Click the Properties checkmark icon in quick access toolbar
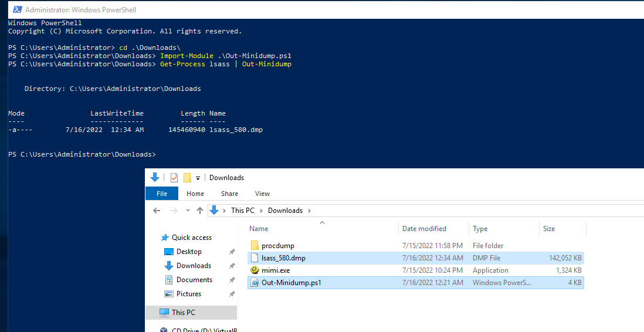The image size is (644, 332). point(174,178)
